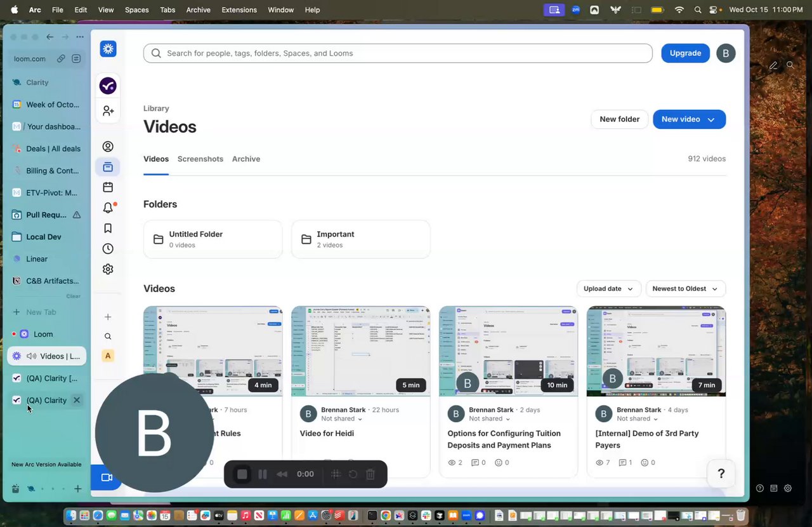Open Linear tab in Arc sidebar
The height and width of the screenshot is (527, 812).
(46, 259)
